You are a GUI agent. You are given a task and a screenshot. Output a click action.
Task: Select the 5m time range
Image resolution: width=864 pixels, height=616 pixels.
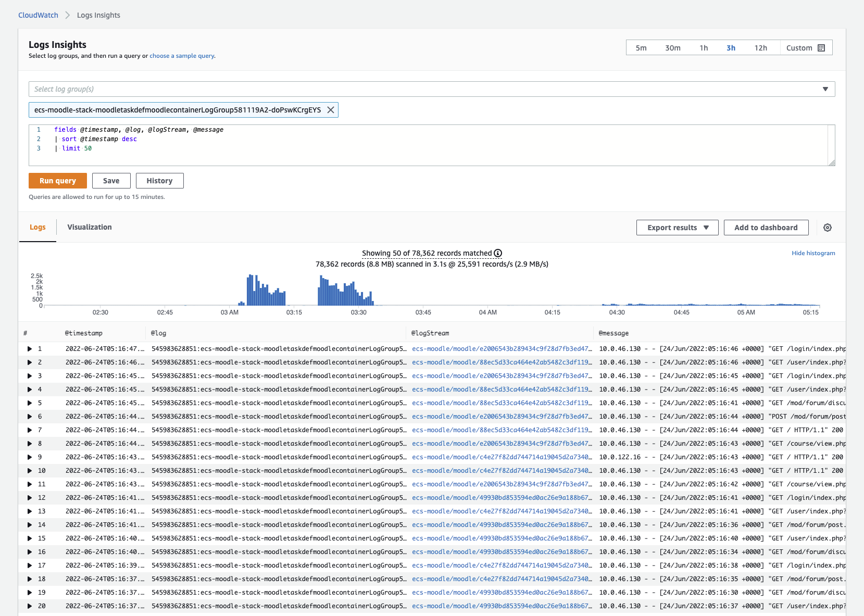641,48
